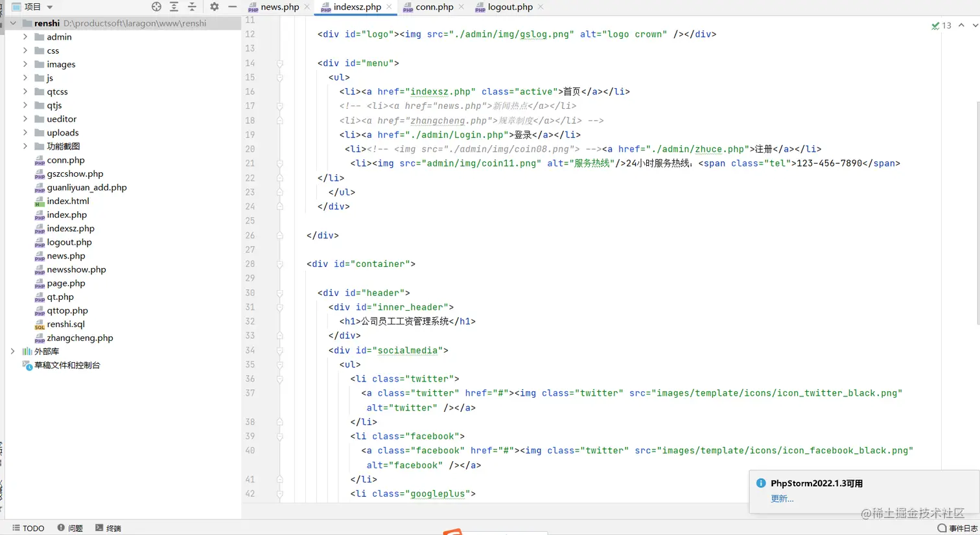Click the indexsz.php href on line 16
Viewport: 980px width, 535px height.
(440, 91)
